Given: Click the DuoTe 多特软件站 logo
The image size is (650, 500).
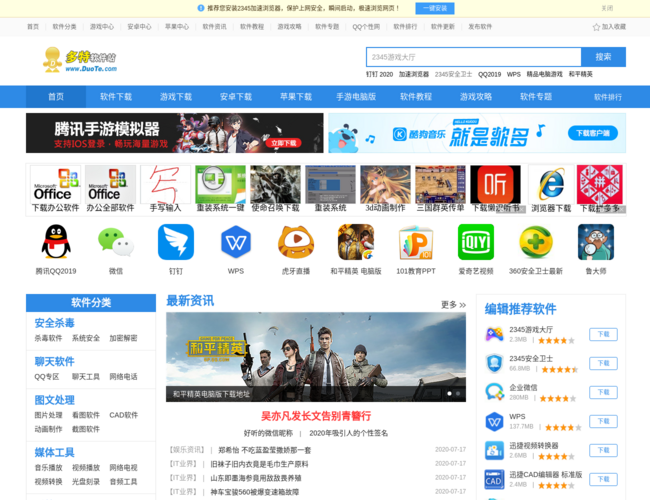Looking at the screenshot, I should coord(80,60).
